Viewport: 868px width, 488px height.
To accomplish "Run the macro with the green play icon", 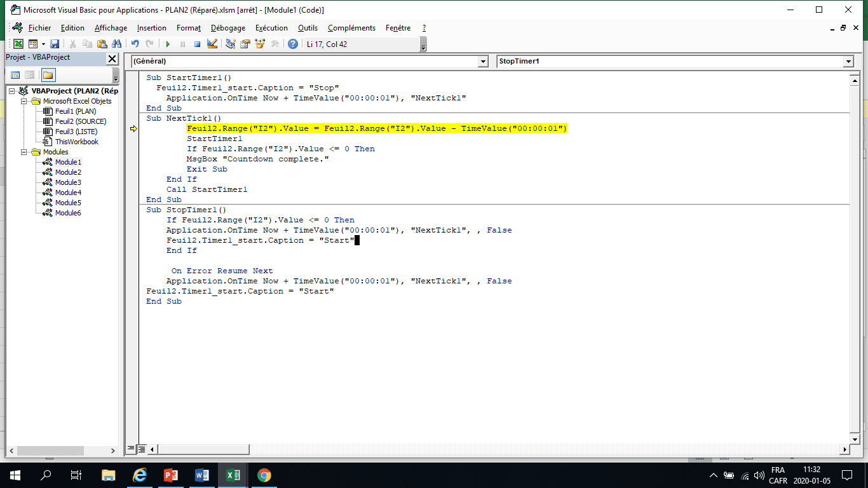I will [168, 44].
